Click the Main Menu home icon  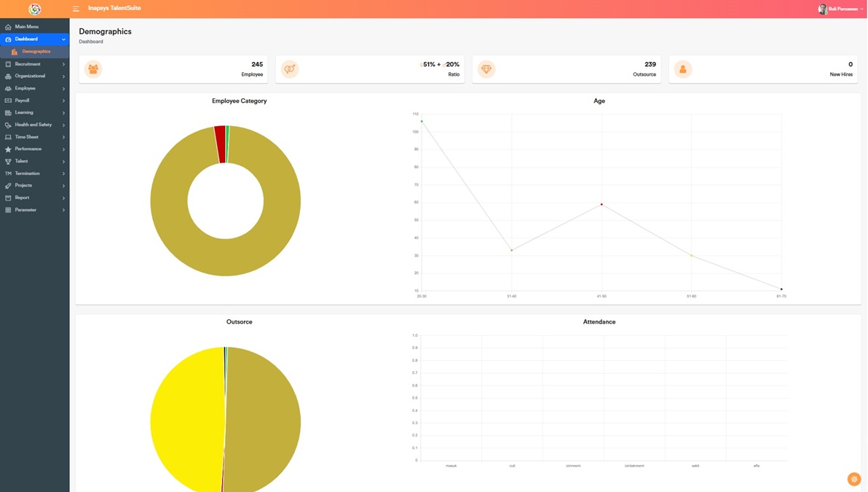(x=8, y=26)
